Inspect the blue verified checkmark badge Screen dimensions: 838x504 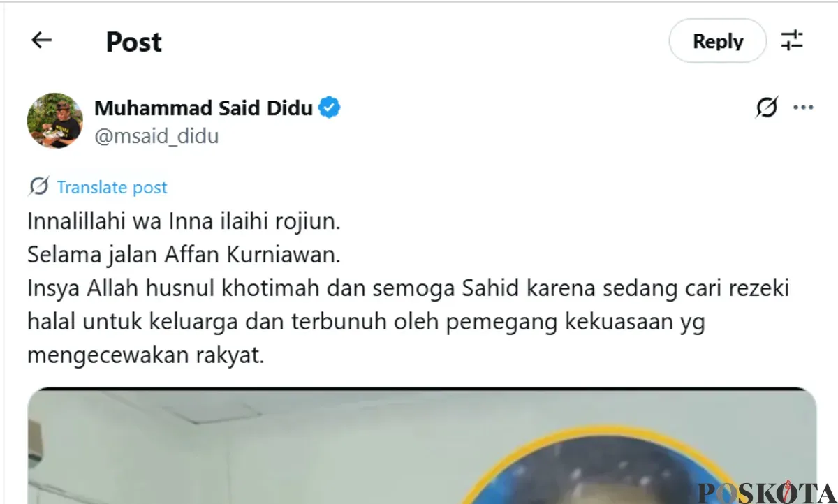330,108
